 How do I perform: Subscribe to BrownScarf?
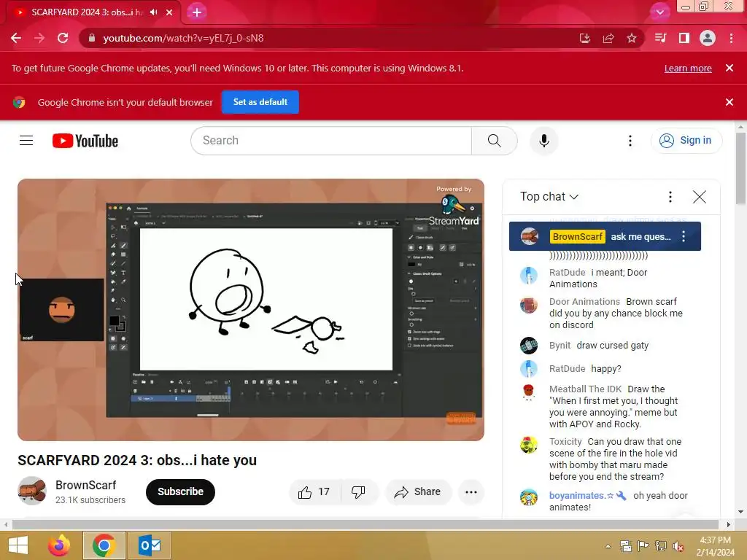click(180, 492)
